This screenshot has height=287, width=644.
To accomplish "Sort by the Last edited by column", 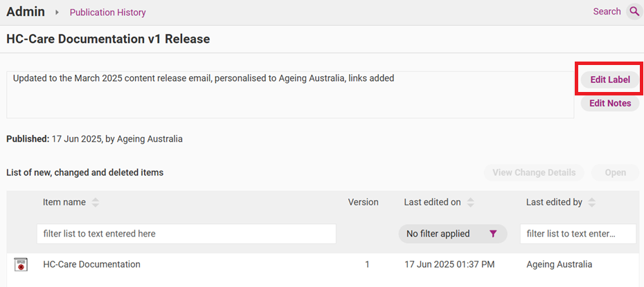I will coord(591,203).
